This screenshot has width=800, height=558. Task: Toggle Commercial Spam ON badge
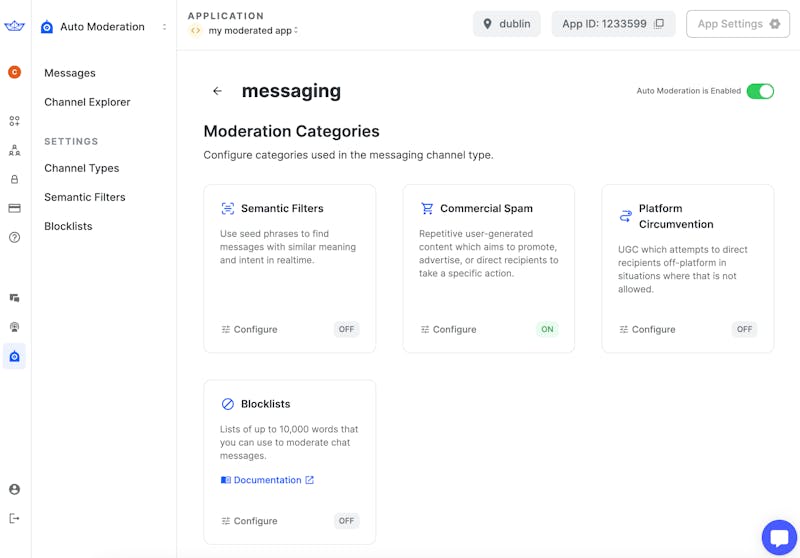pyautogui.click(x=547, y=329)
